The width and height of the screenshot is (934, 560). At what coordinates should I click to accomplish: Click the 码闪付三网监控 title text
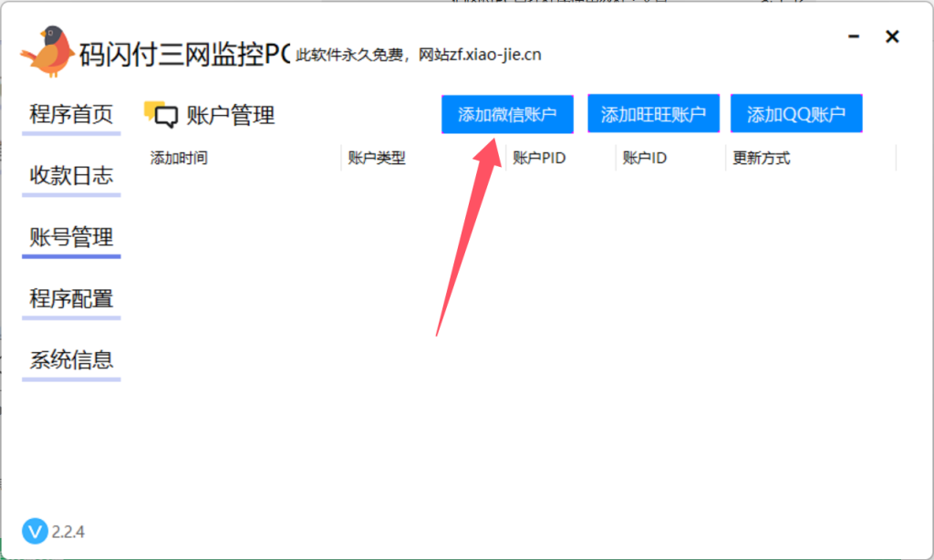[x=171, y=55]
